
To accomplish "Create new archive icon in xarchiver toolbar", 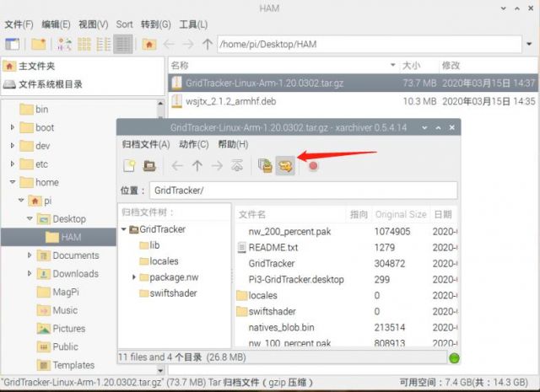I will coord(129,166).
